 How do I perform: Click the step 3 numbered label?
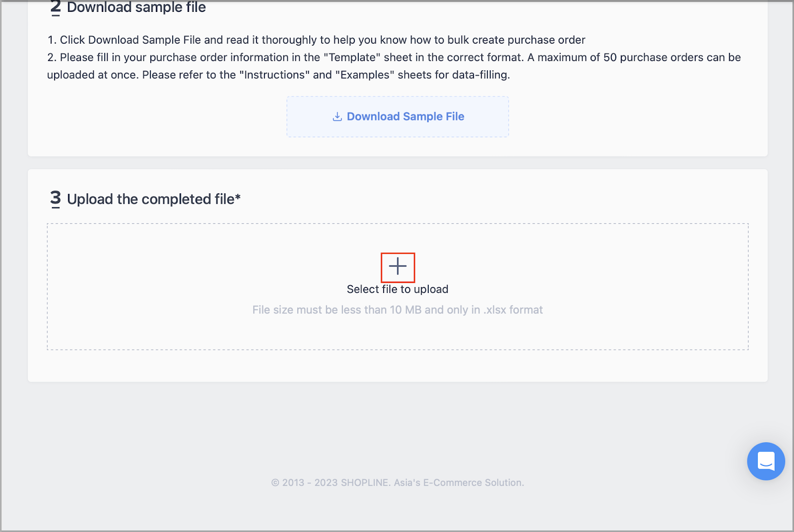55,199
